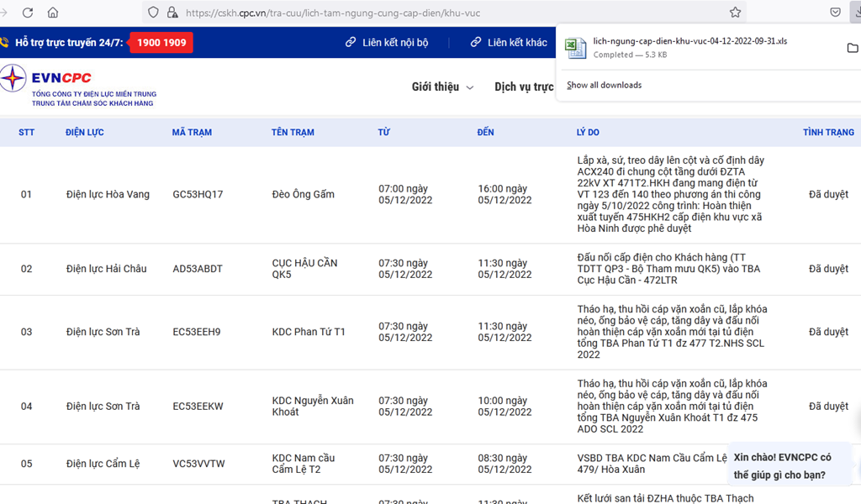Bookmark this page with the star icon
Screen dimensions: 861x504
click(x=735, y=13)
